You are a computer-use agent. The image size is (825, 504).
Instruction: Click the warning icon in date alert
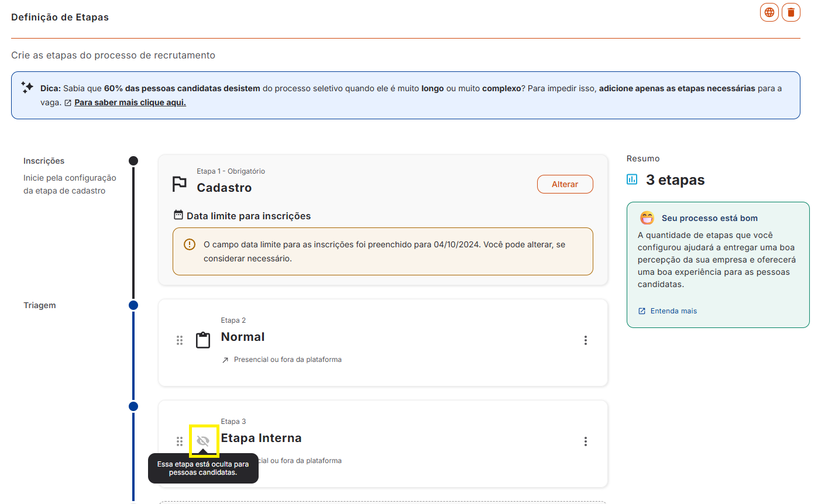[190, 244]
